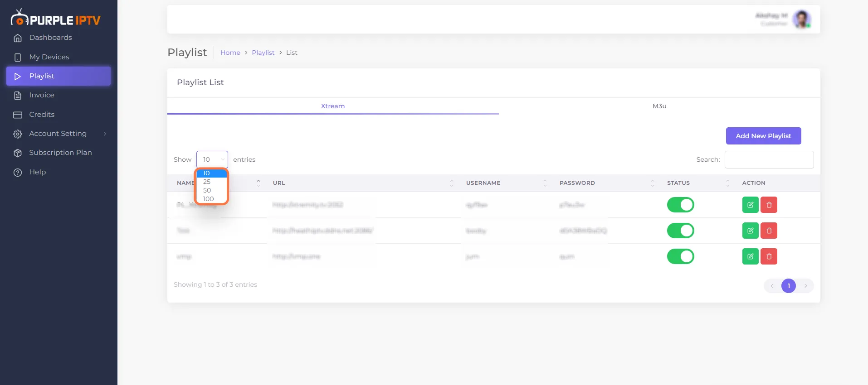The image size is (868, 385).
Task: Turn off status switch of third playlist
Action: click(680, 256)
